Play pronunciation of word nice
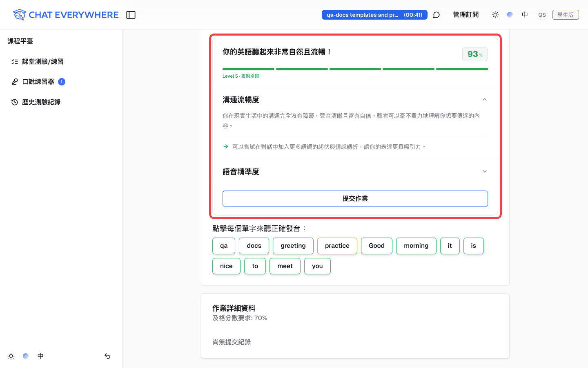 (226, 266)
